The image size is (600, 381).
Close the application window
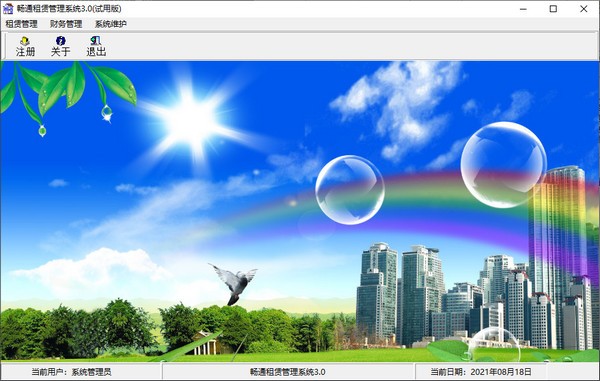[x=583, y=8]
